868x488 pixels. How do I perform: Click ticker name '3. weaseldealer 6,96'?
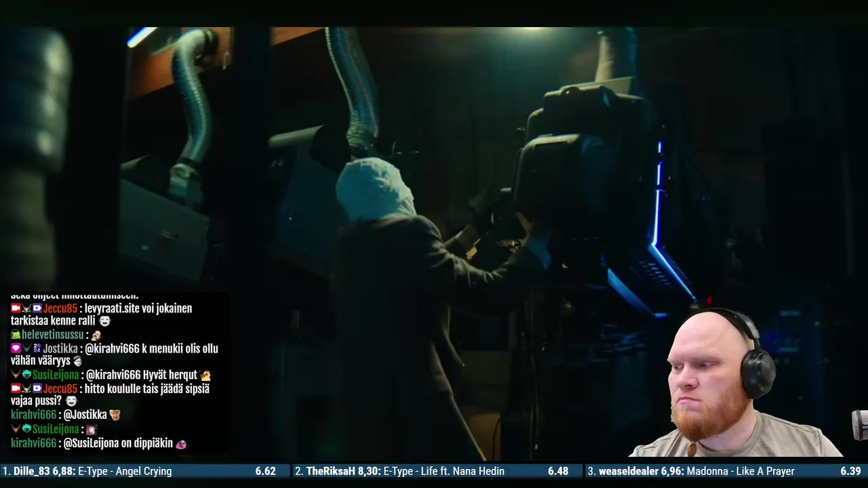click(x=635, y=471)
